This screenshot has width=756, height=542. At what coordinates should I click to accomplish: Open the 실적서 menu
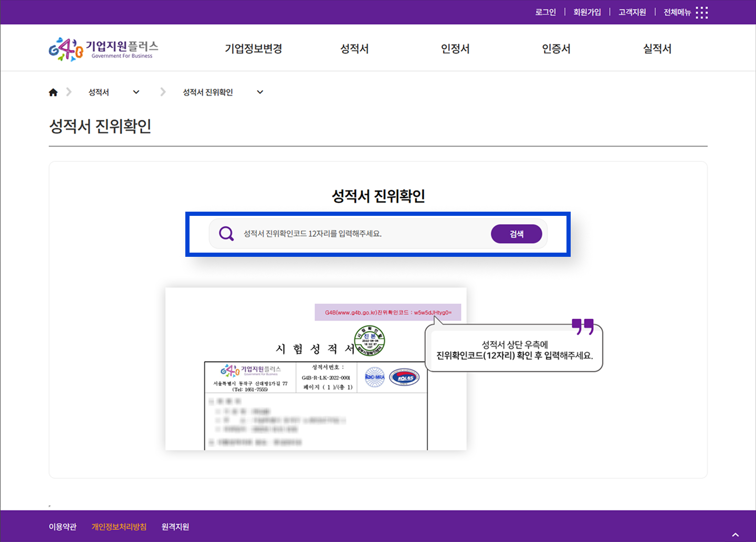657,49
